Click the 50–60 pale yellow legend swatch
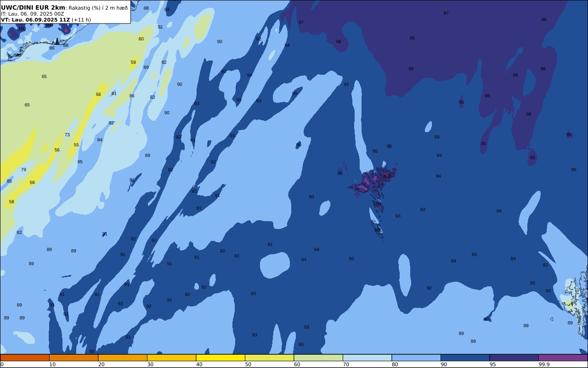The height and width of the screenshot is (368, 588). point(269,357)
